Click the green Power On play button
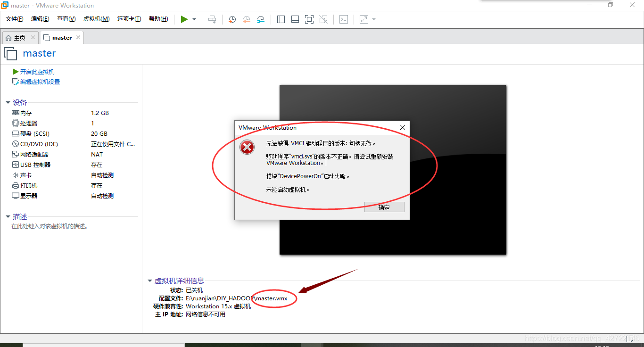644x347 pixels. click(184, 19)
